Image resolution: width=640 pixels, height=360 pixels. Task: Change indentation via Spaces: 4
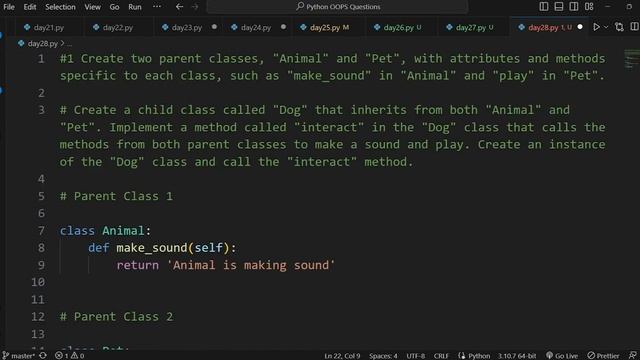pos(383,356)
